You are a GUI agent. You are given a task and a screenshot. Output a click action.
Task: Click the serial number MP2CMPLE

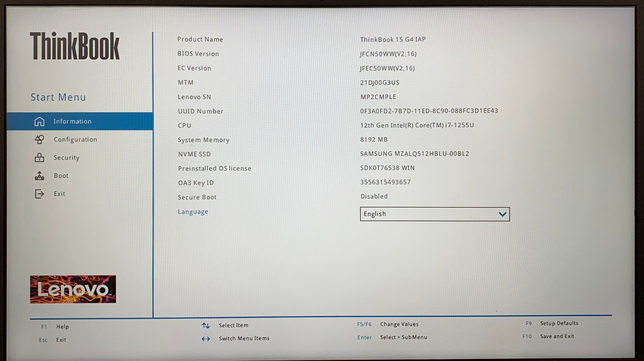coord(378,97)
